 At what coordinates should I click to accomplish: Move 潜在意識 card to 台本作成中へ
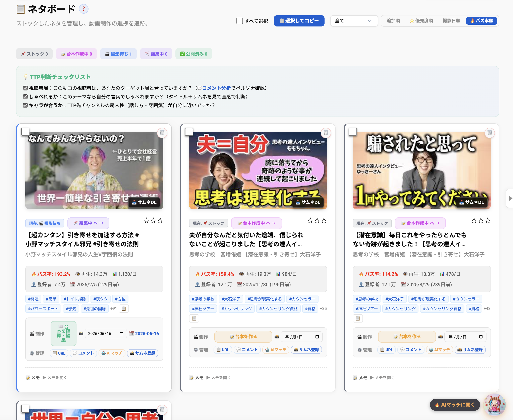click(420, 223)
